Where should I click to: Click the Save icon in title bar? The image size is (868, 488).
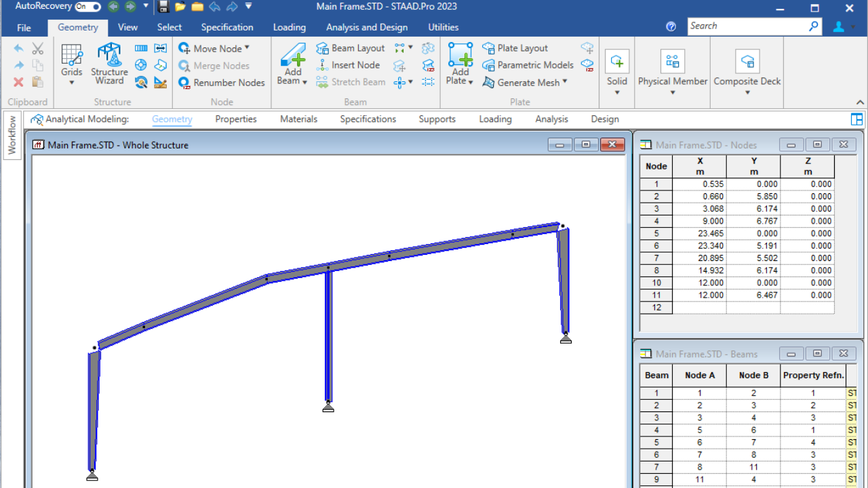tap(163, 7)
